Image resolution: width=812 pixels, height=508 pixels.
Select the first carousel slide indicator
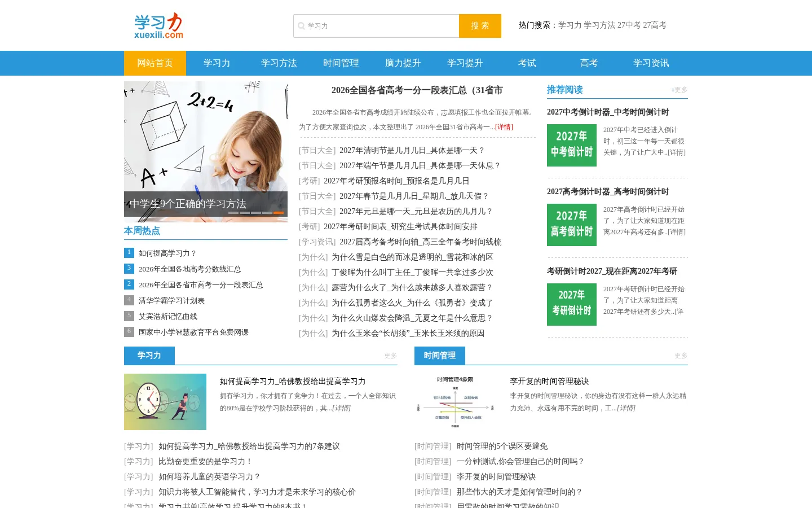click(233, 213)
